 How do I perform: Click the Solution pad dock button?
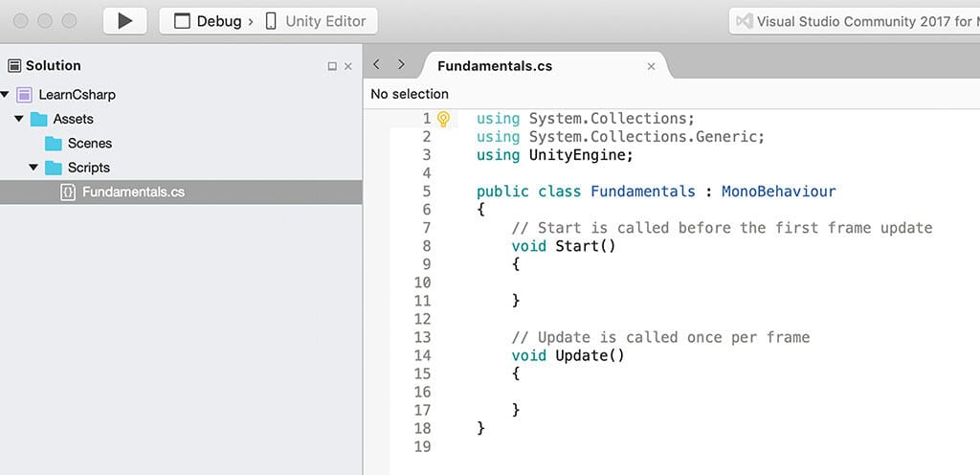(332, 66)
